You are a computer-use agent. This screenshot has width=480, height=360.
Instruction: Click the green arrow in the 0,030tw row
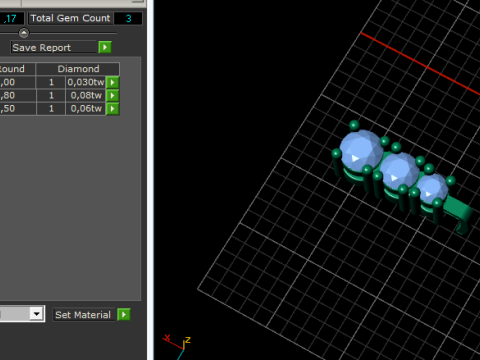coord(112,82)
